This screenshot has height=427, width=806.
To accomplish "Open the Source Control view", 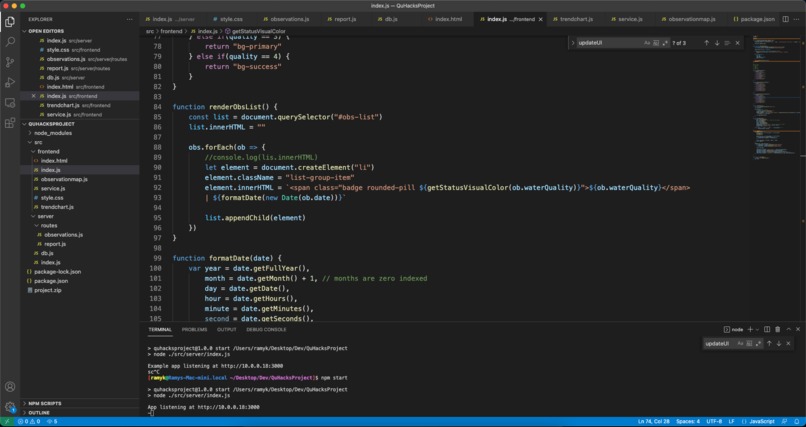I will (10, 62).
